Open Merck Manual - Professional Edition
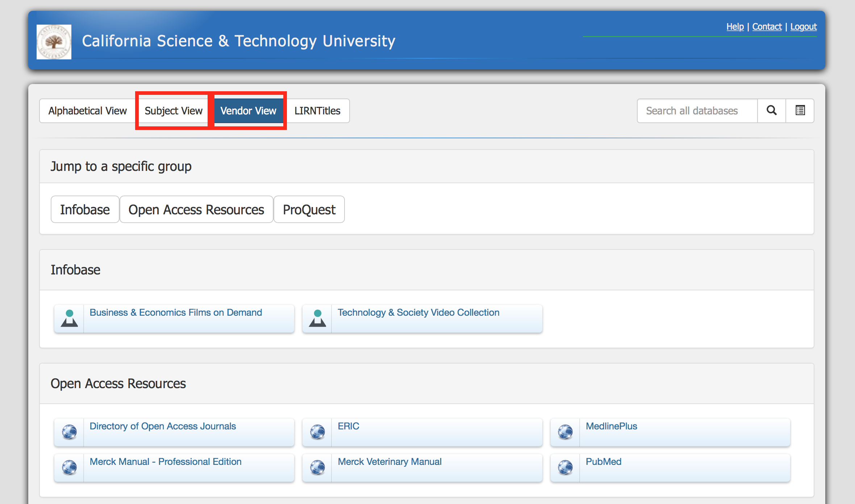The height and width of the screenshot is (504, 855). [x=166, y=462]
